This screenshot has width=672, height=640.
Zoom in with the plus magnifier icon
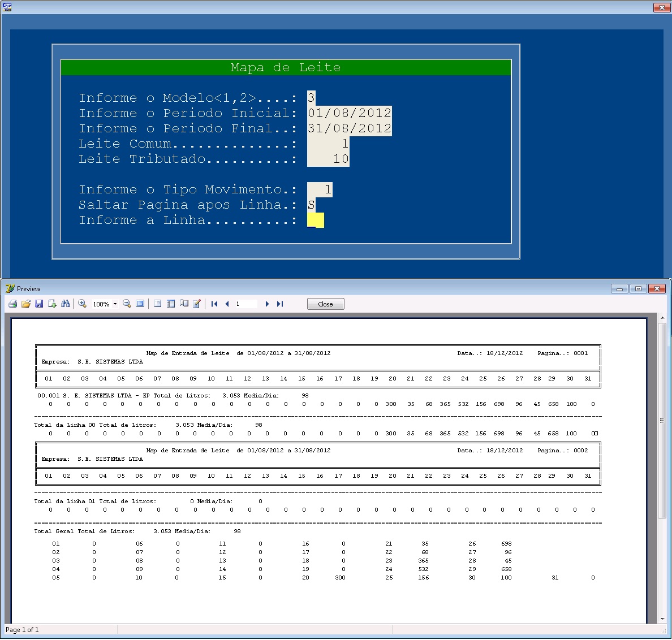(83, 304)
